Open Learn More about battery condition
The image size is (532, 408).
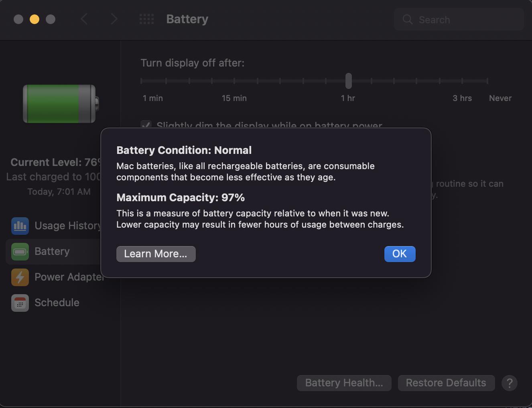coord(156,254)
